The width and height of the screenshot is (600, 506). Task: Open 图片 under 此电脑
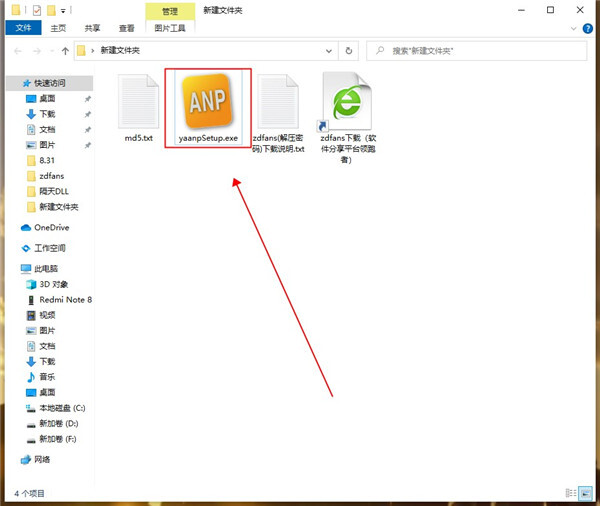point(47,331)
